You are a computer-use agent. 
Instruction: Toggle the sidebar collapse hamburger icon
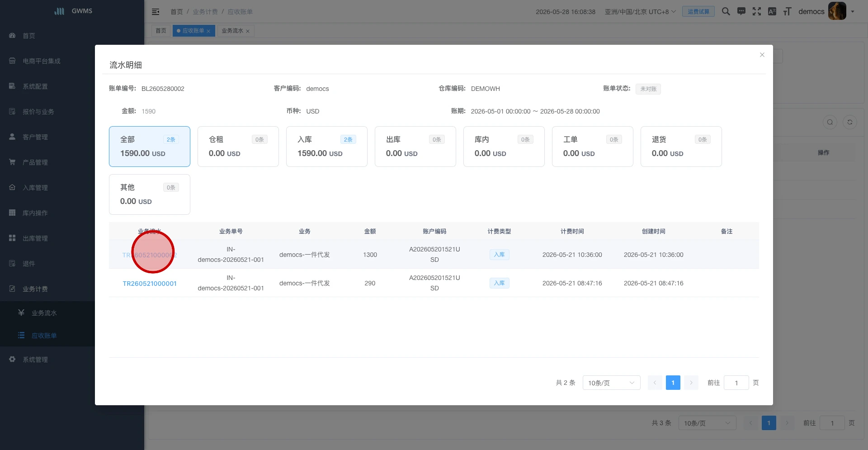pos(156,12)
